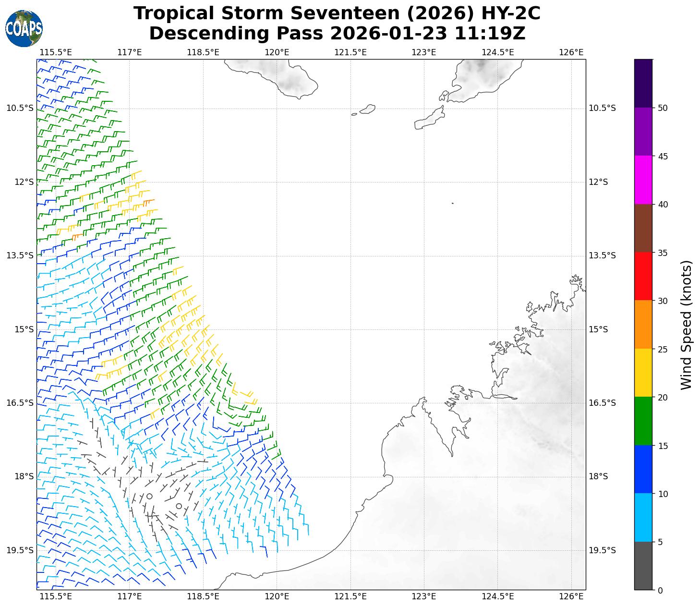Image resolution: width=700 pixels, height=607 pixels.
Task: Click the 50 tick label on colorbar
Action: click(663, 108)
